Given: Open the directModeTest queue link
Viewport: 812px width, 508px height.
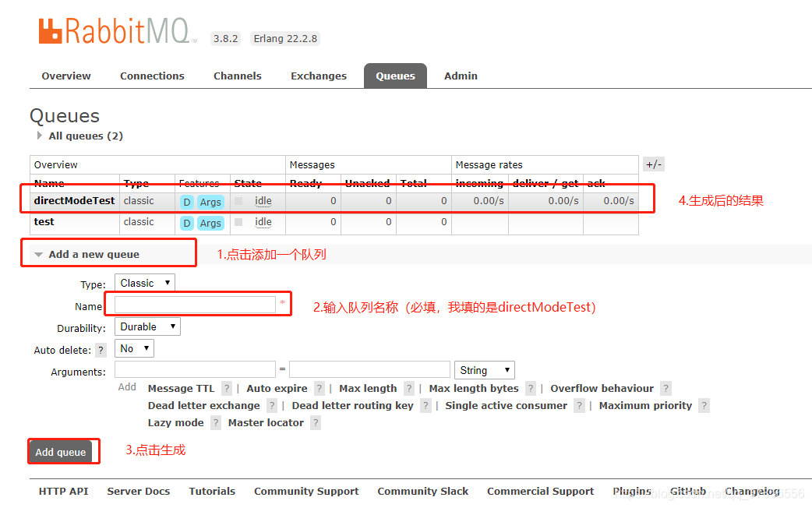Looking at the screenshot, I should (74, 201).
